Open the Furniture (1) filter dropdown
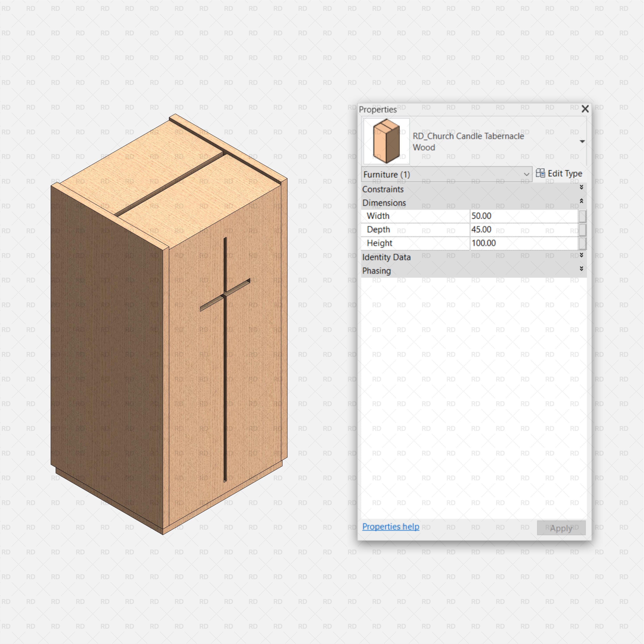This screenshot has height=644, width=644. pyautogui.click(x=446, y=174)
